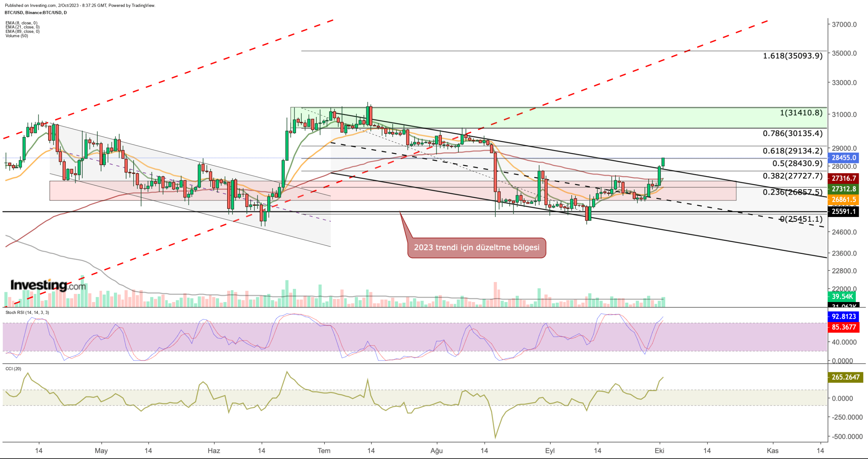Click the 31000.0 price axis label
868x459 pixels.
point(844,115)
